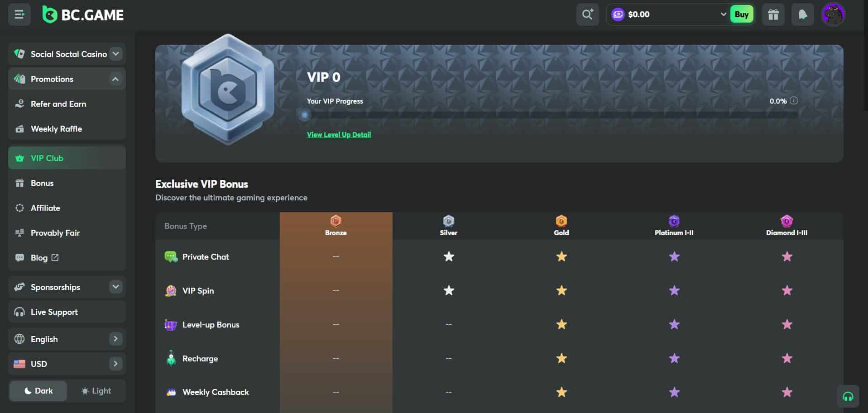Open the USD currency selector arrow
This screenshot has height=413, width=868.
116,364
